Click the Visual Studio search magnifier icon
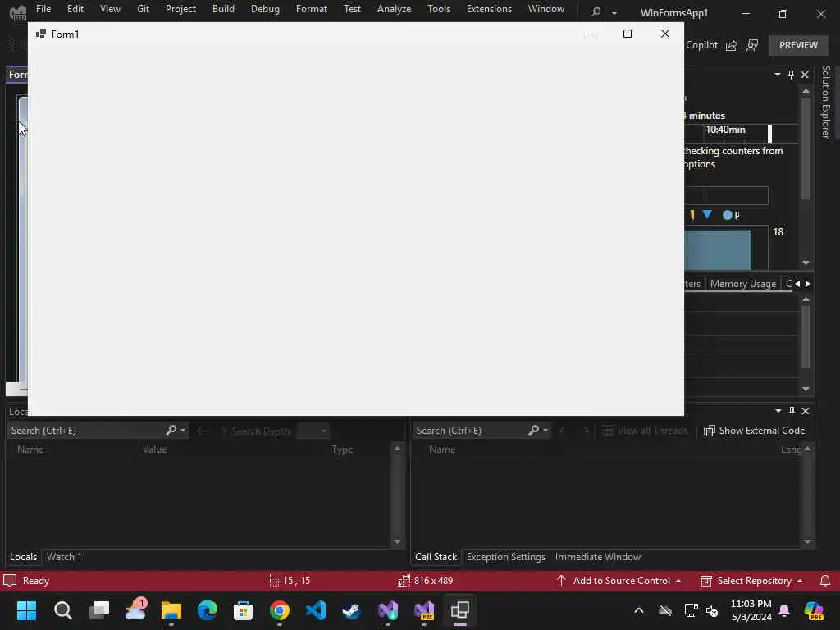The width and height of the screenshot is (840, 630). coord(596,11)
